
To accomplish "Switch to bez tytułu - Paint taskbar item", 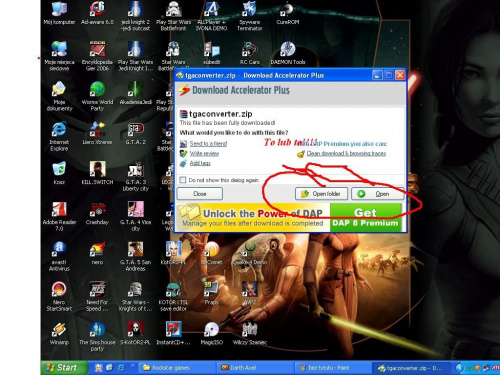I will pyautogui.click(x=333, y=368).
